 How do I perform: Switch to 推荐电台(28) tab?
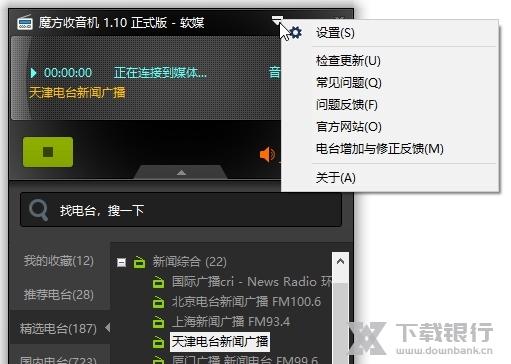click(59, 295)
